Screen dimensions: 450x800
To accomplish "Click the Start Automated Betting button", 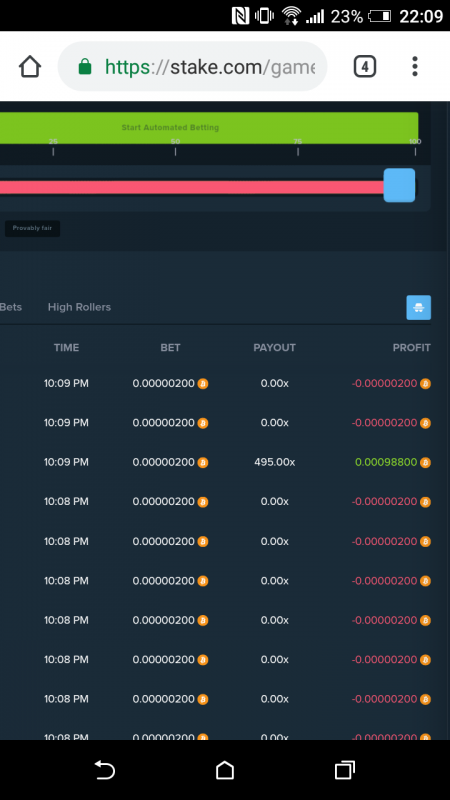I will click(209, 128).
